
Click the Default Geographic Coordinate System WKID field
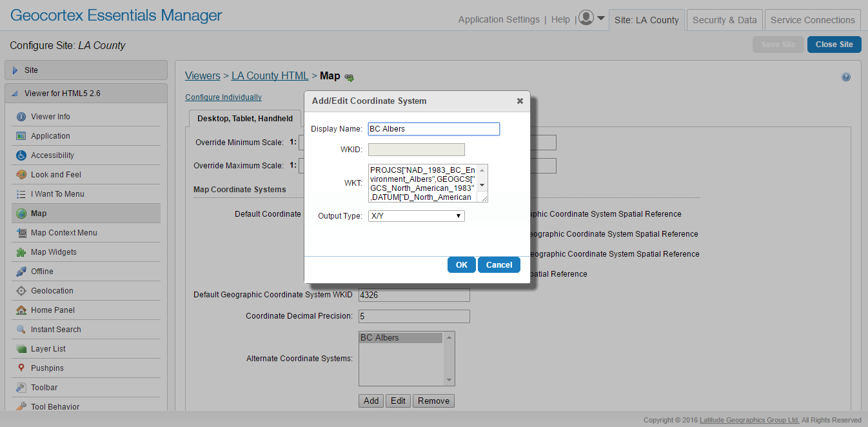click(414, 295)
